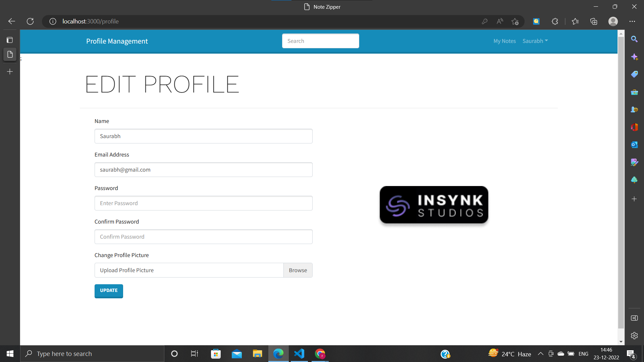The width and height of the screenshot is (644, 362).
Task: Add this page to favorites
Action: click(515, 21)
